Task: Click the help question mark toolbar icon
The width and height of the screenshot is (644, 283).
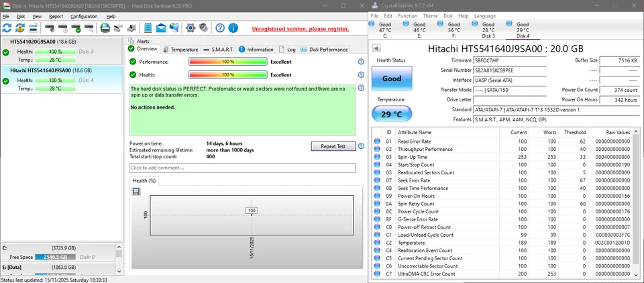Action: pyautogui.click(x=219, y=28)
